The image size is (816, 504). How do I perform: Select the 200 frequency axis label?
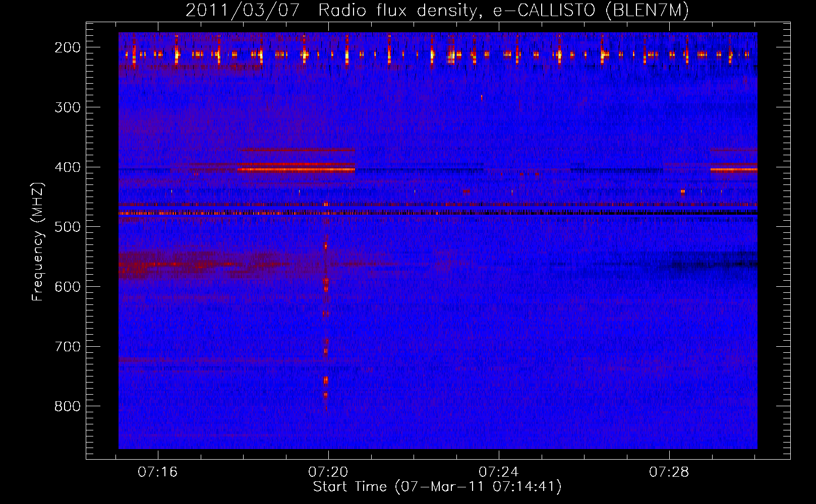click(67, 47)
